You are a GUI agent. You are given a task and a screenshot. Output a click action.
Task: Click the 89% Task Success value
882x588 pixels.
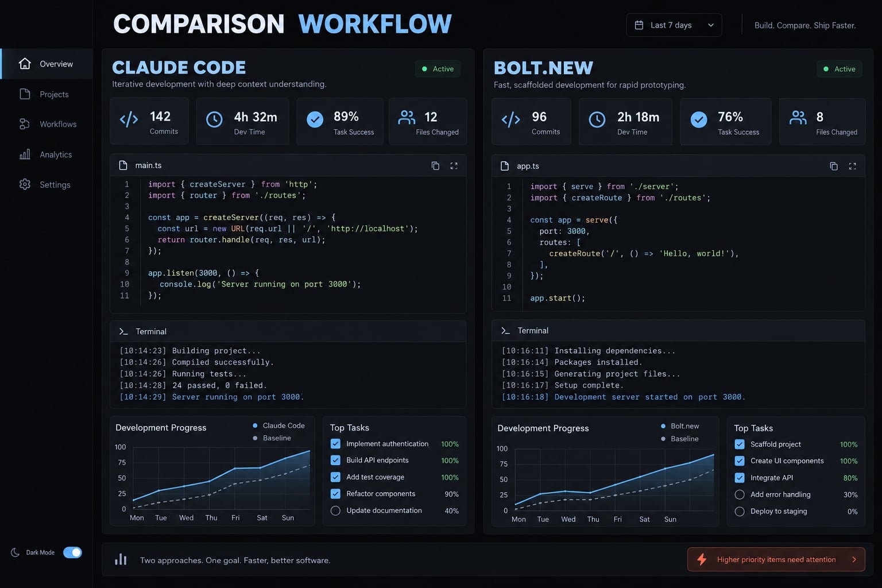tap(346, 117)
